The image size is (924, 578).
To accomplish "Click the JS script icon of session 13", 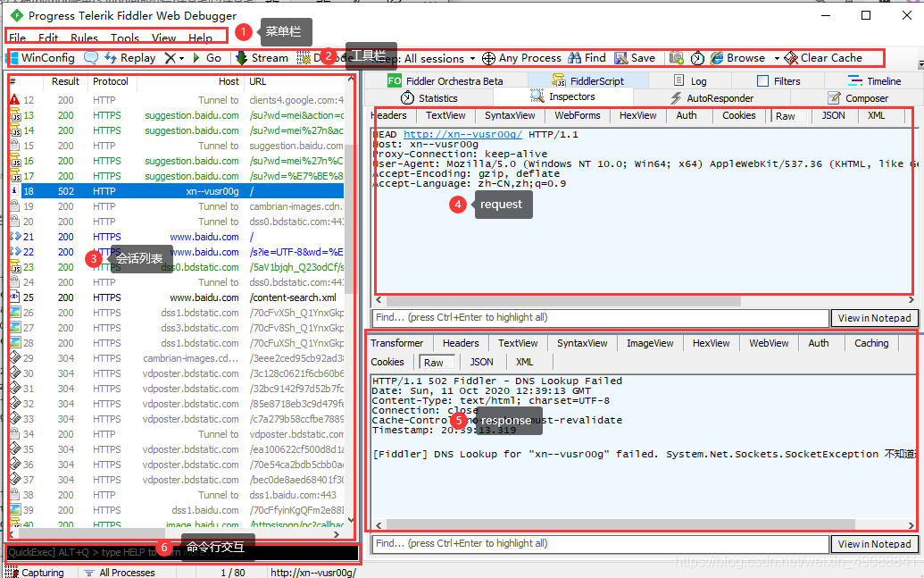I will tap(14, 115).
